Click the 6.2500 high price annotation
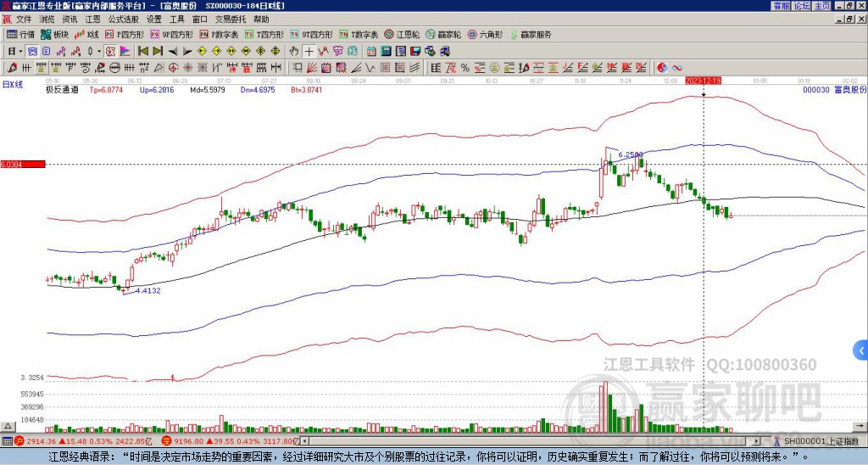Image resolution: width=868 pixels, height=465 pixels. [x=631, y=154]
